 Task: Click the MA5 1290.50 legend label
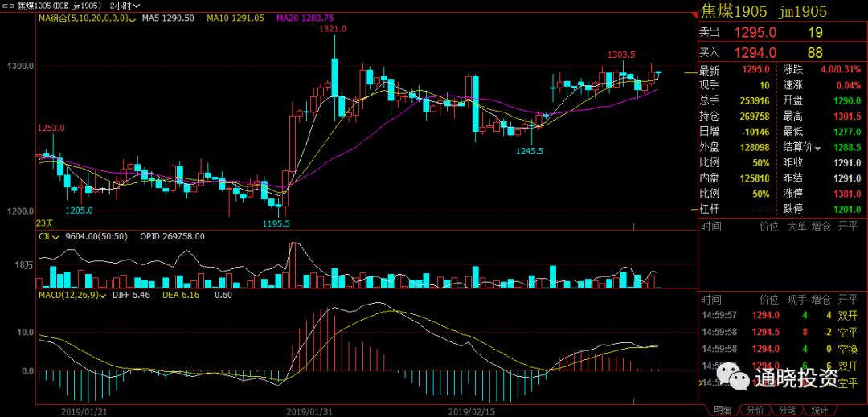[x=168, y=18]
